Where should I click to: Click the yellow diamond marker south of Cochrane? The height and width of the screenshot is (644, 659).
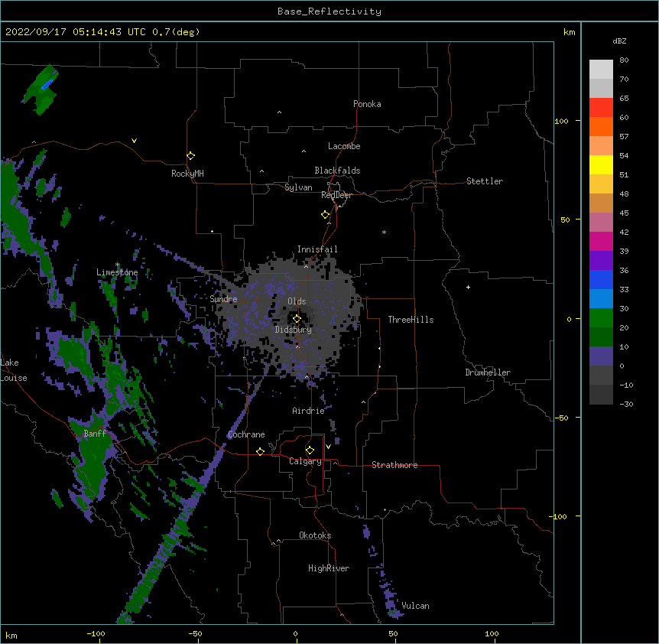[260, 451]
